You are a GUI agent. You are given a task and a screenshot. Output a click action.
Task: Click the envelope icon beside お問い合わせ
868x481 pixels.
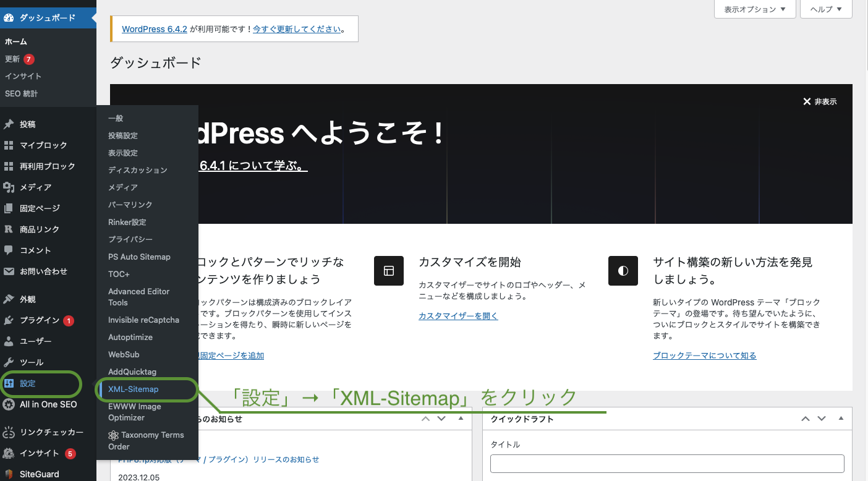point(9,271)
